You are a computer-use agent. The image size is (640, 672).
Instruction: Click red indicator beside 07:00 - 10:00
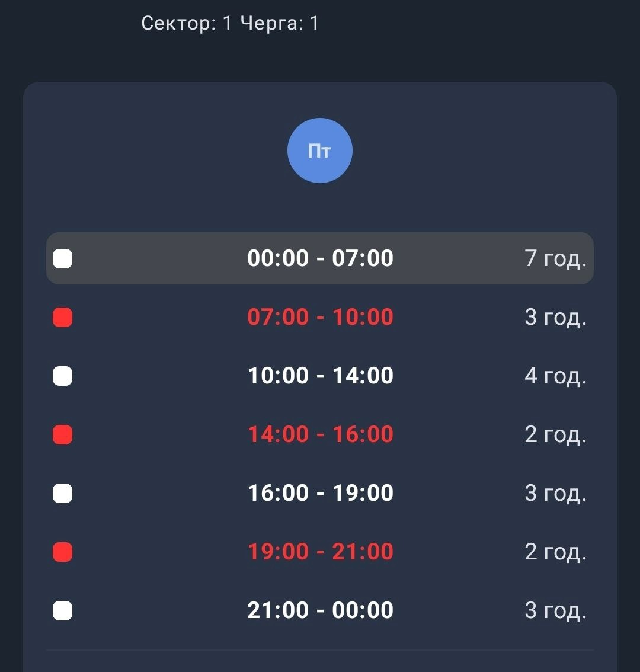[63, 318]
